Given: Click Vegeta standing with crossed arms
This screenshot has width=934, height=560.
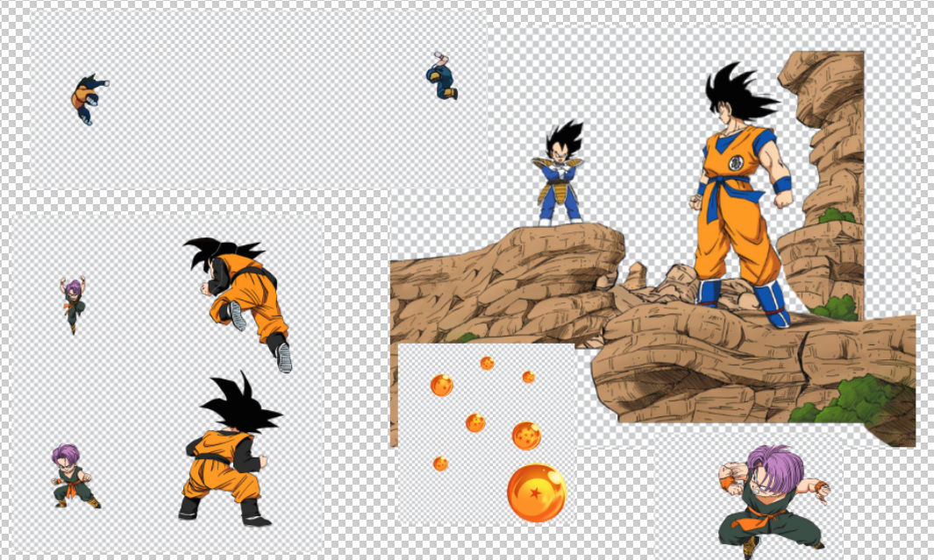Looking at the screenshot, I should [558, 173].
